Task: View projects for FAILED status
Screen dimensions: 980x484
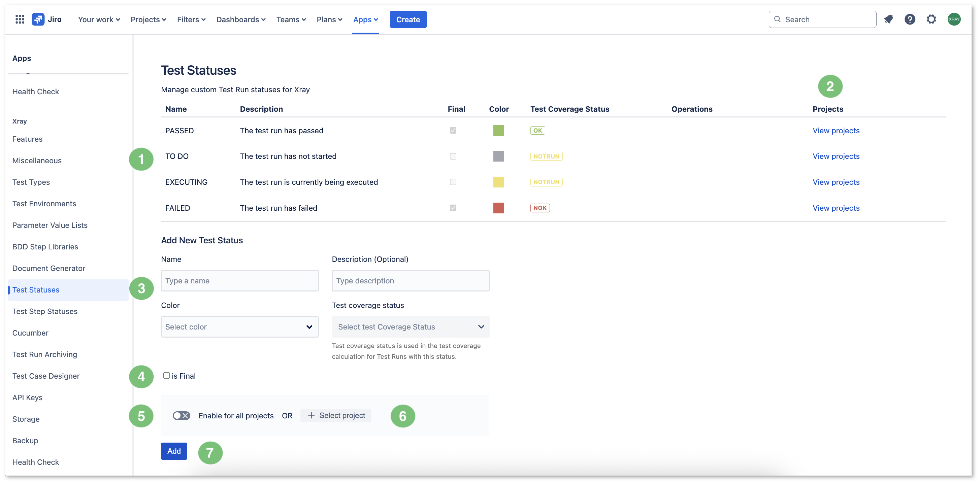Action: pos(836,208)
